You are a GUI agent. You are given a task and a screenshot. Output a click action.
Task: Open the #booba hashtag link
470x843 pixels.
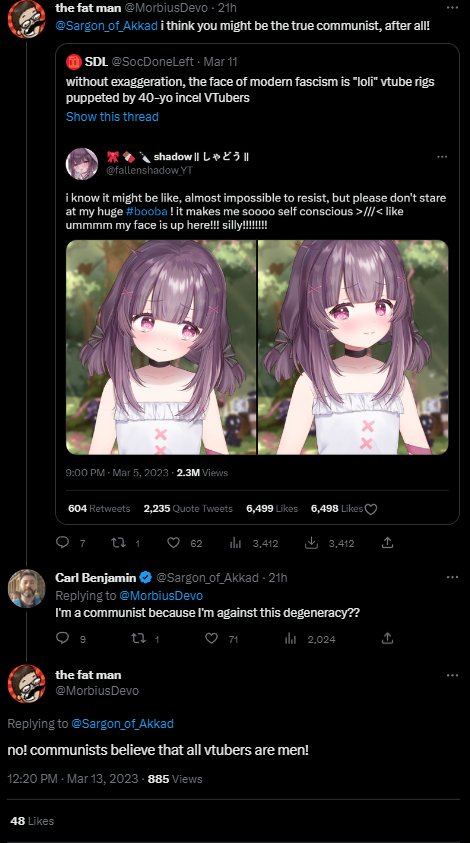click(x=147, y=211)
